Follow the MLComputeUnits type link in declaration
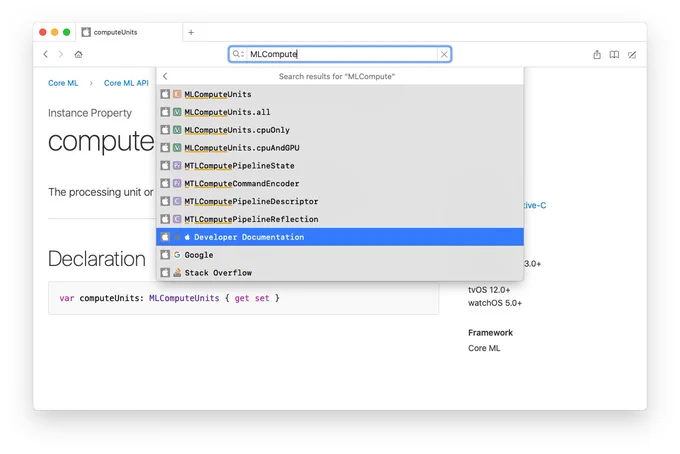Screen dimensions: 680x454 point(184,298)
